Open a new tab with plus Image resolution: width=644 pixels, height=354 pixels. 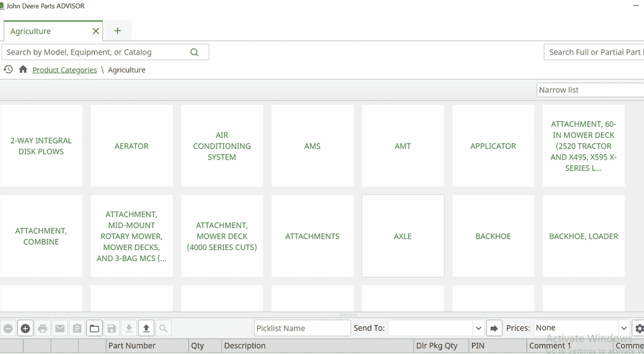tap(117, 31)
